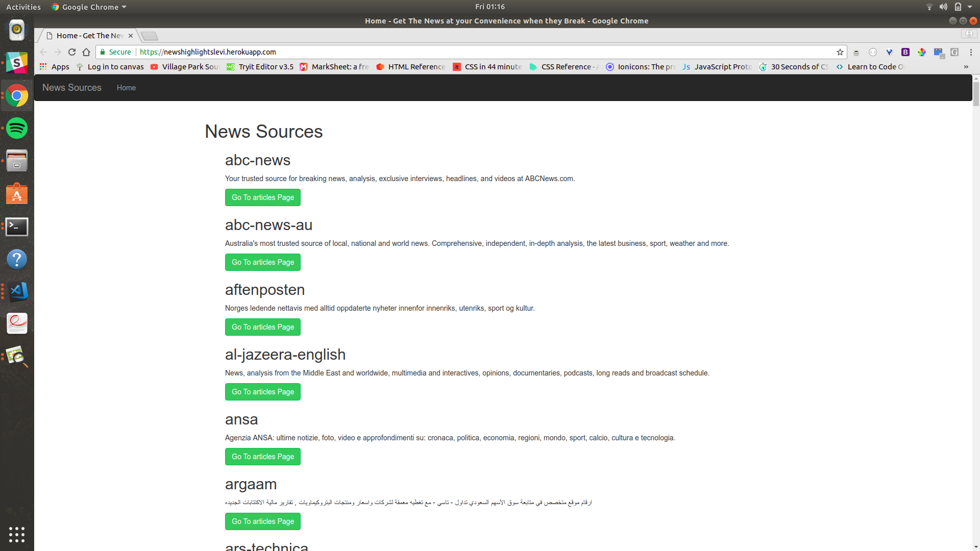Image resolution: width=980 pixels, height=551 pixels.
Task: Go to articles page for abc-news-au
Action: 263,262
